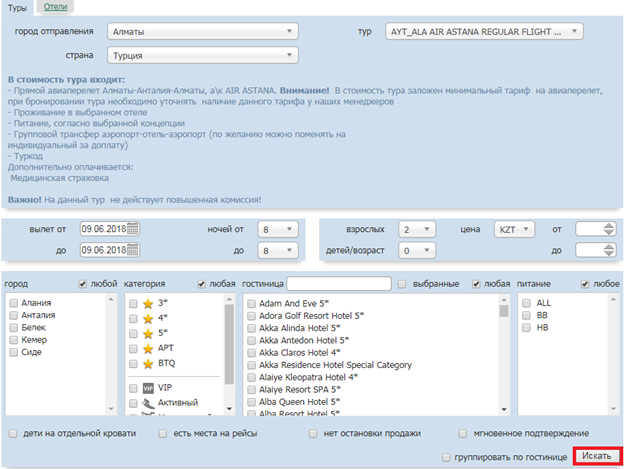This screenshot has height=469, width=624.
Task: Click the Активный category icon
Action: point(148,403)
